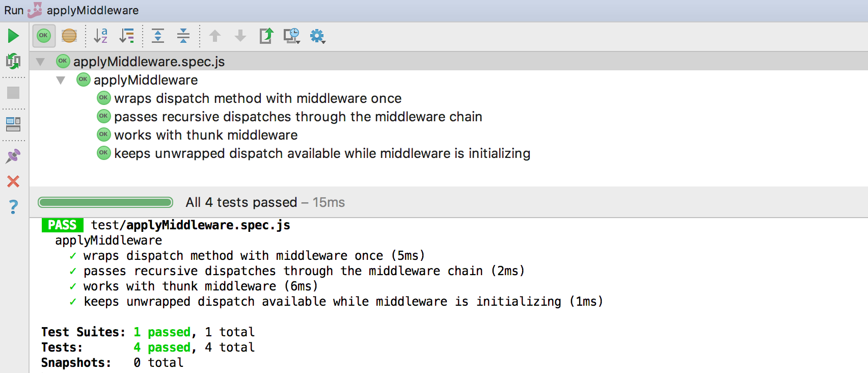Click the green test progress bar
The width and height of the screenshot is (868, 373).
click(x=105, y=202)
